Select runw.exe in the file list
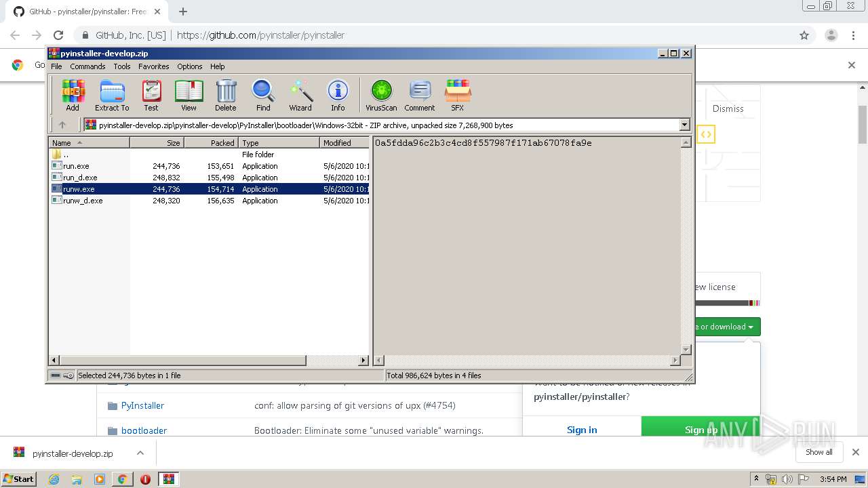Image resolution: width=868 pixels, height=488 pixels. (x=210, y=189)
